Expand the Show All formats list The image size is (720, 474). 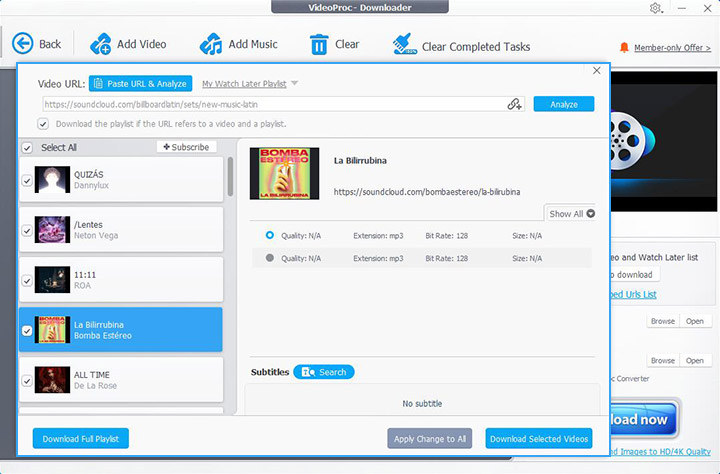coord(572,214)
